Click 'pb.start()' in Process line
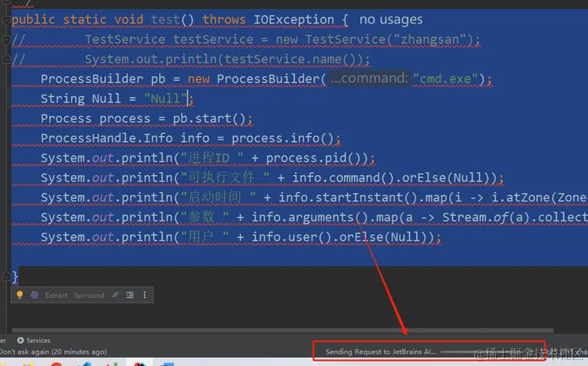 point(209,118)
